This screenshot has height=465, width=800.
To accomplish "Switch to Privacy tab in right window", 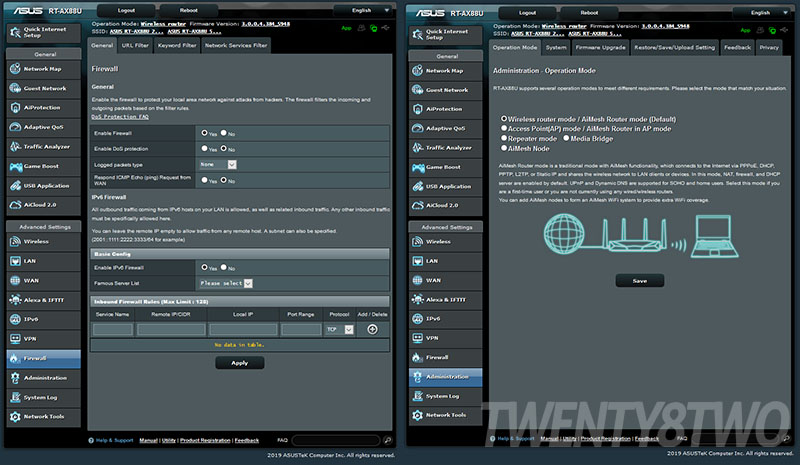I will click(769, 47).
